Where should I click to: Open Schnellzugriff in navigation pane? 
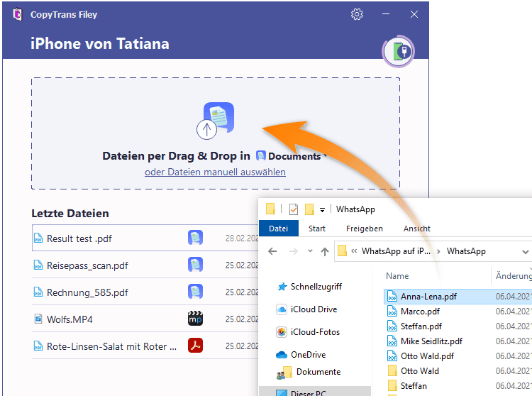click(316, 287)
